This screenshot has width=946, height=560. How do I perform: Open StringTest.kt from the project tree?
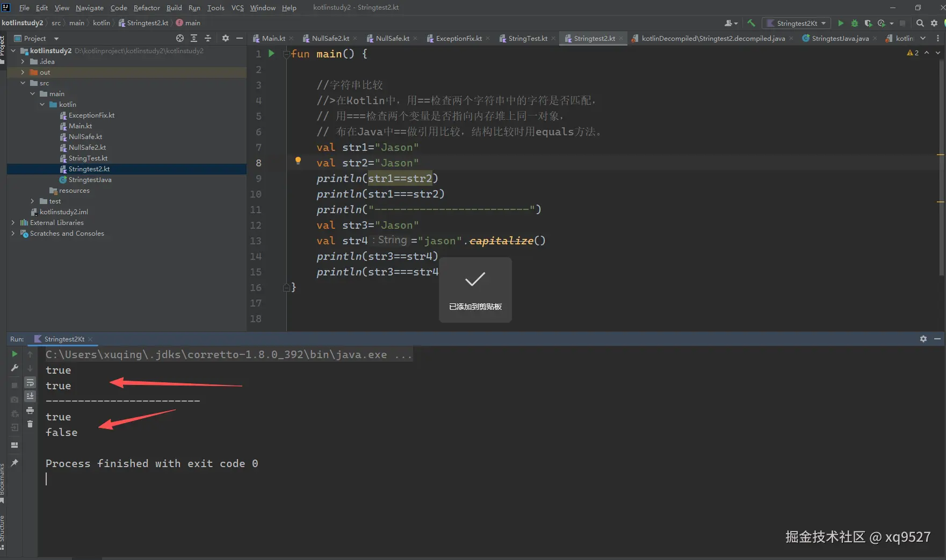[x=88, y=158]
